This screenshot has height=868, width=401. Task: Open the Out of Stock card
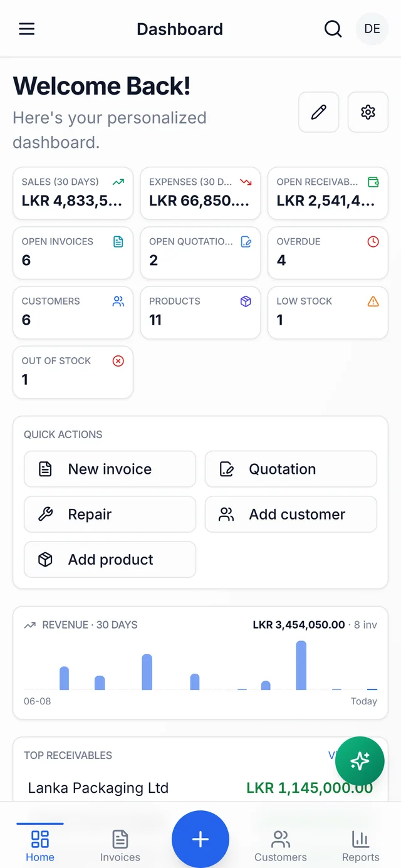pos(73,372)
